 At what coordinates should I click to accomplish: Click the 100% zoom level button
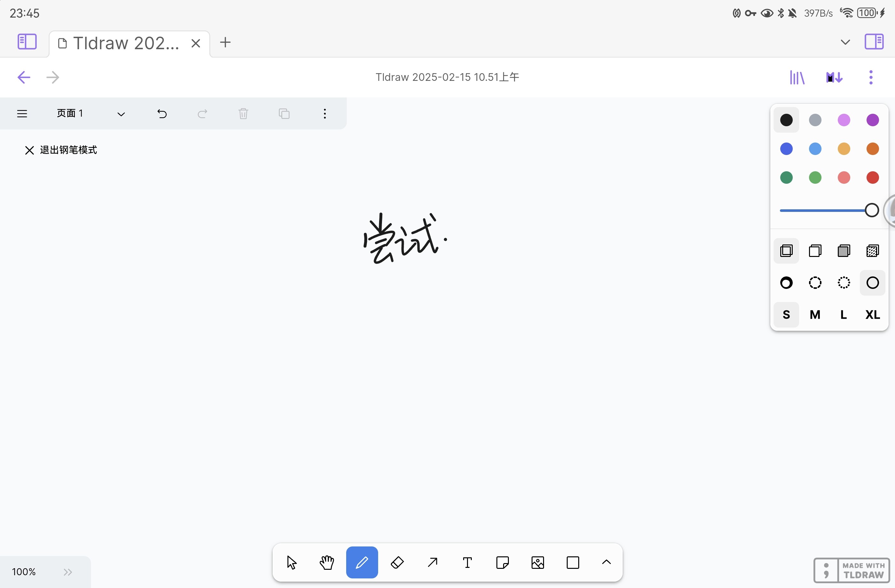pos(24,572)
